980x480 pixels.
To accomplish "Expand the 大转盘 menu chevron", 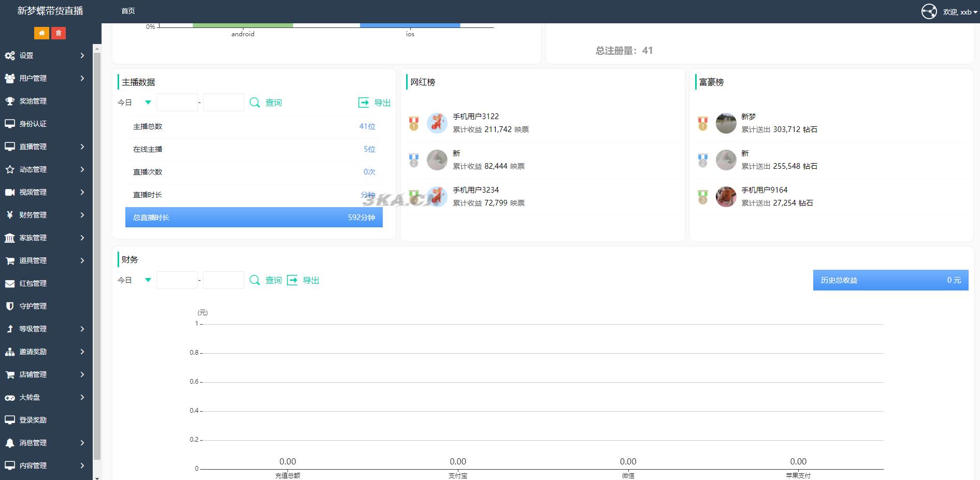I will point(82,397).
